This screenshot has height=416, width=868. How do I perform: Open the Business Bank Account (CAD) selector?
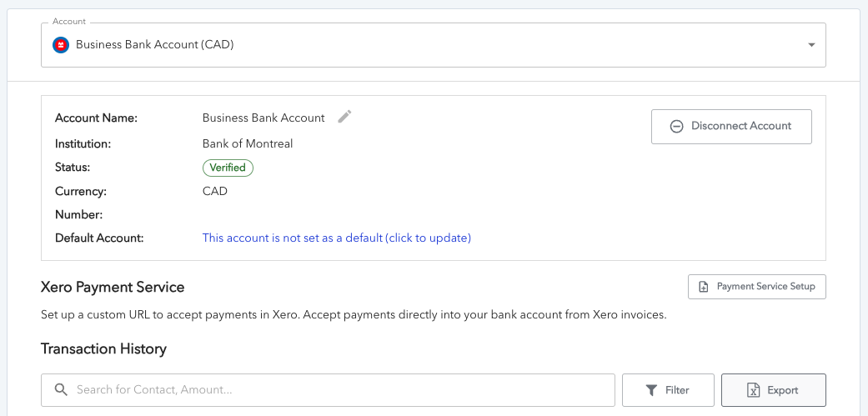pyautogui.click(x=434, y=45)
